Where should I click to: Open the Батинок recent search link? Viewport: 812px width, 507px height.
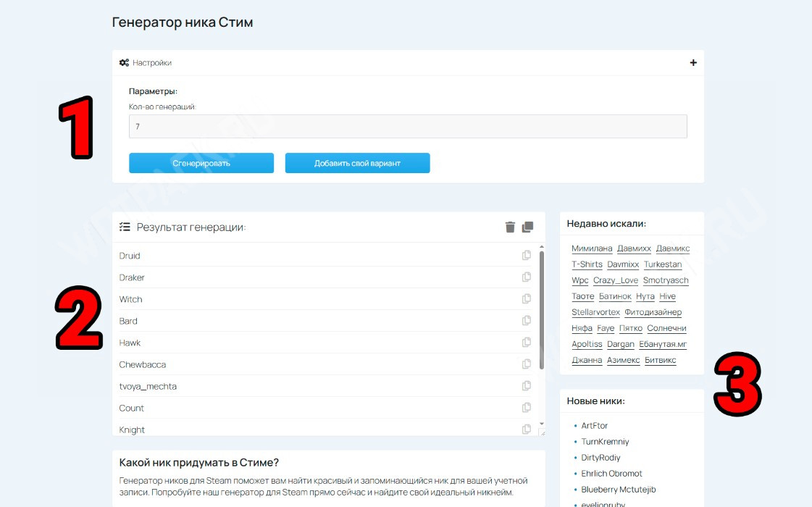pyautogui.click(x=615, y=296)
